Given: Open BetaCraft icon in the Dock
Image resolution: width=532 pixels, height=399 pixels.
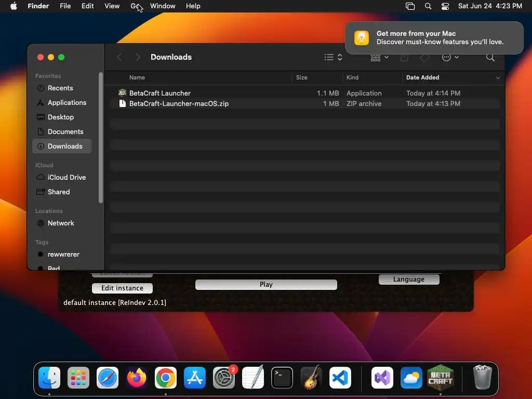Looking at the screenshot, I should pos(441,378).
